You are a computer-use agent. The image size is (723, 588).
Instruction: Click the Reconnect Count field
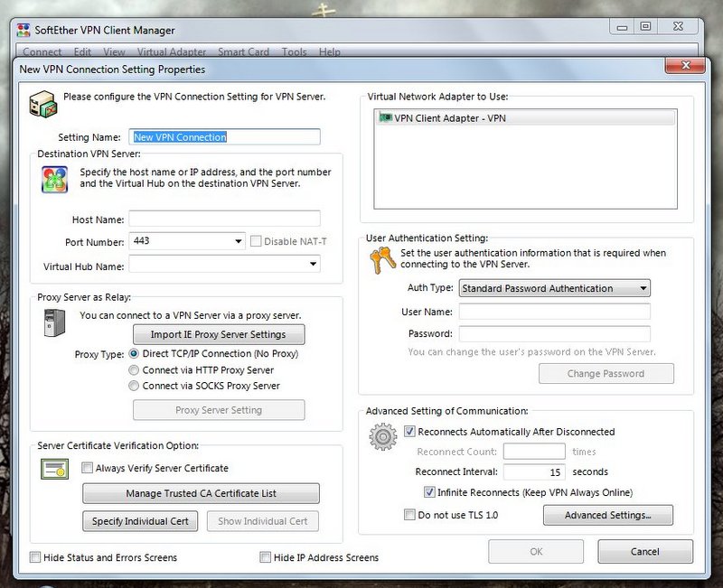pyautogui.click(x=534, y=452)
